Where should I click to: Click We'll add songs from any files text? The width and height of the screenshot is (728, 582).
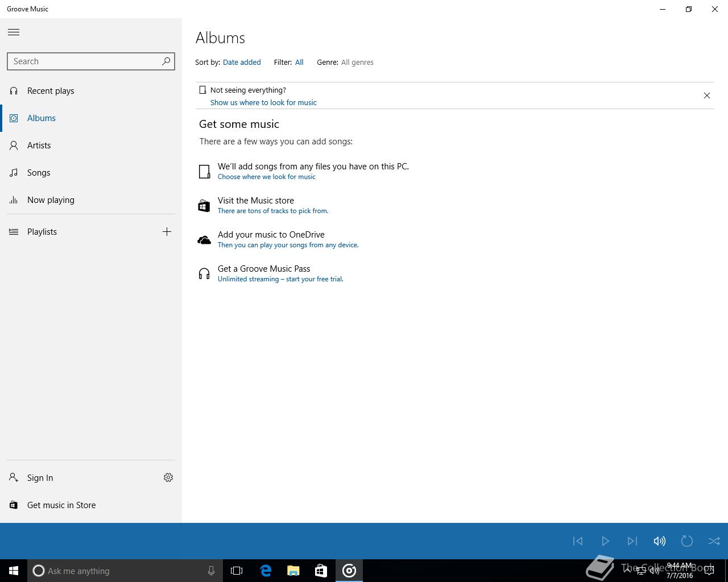[313, 167]
